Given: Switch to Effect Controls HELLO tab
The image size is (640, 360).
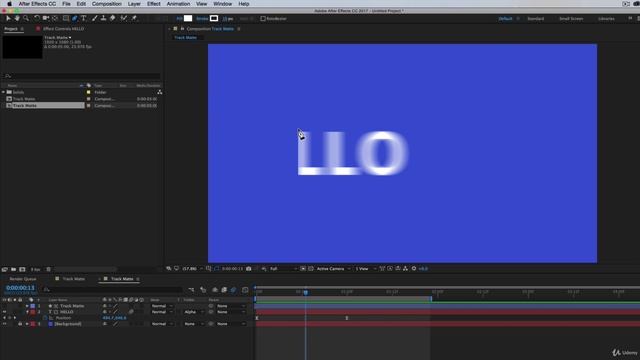Looking at the screenshot, I should (63, 29).
